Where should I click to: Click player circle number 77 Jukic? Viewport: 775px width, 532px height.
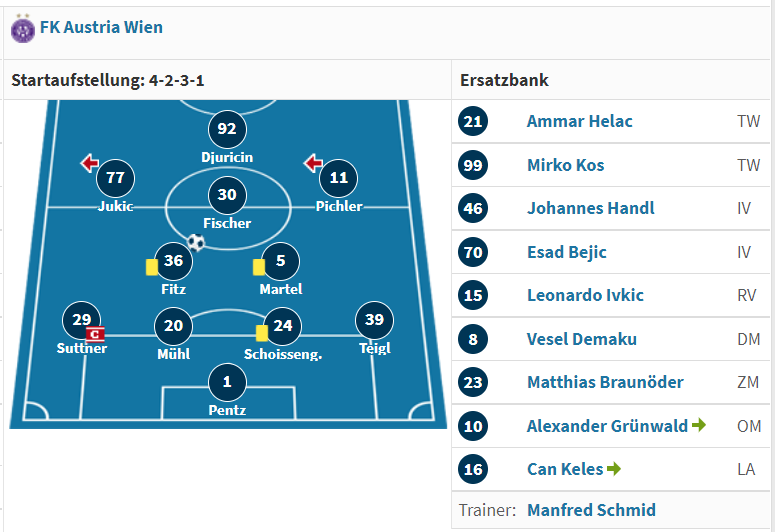coord(115,178)
